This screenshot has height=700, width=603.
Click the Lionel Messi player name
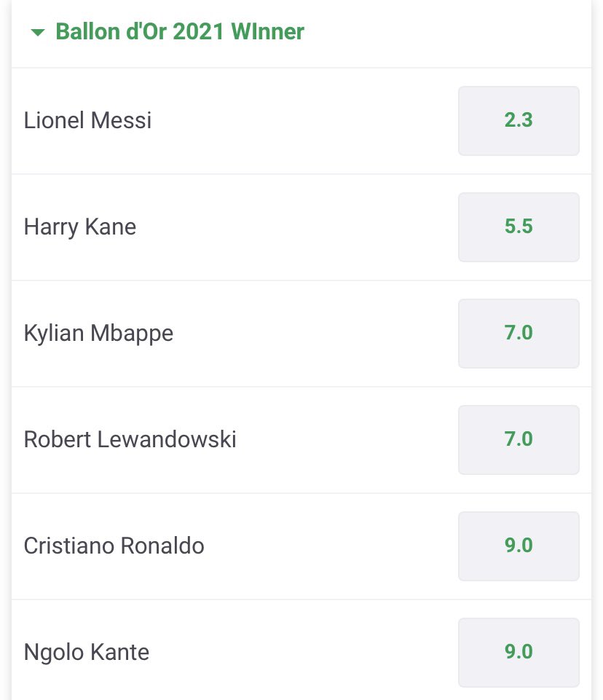(88, 121)
